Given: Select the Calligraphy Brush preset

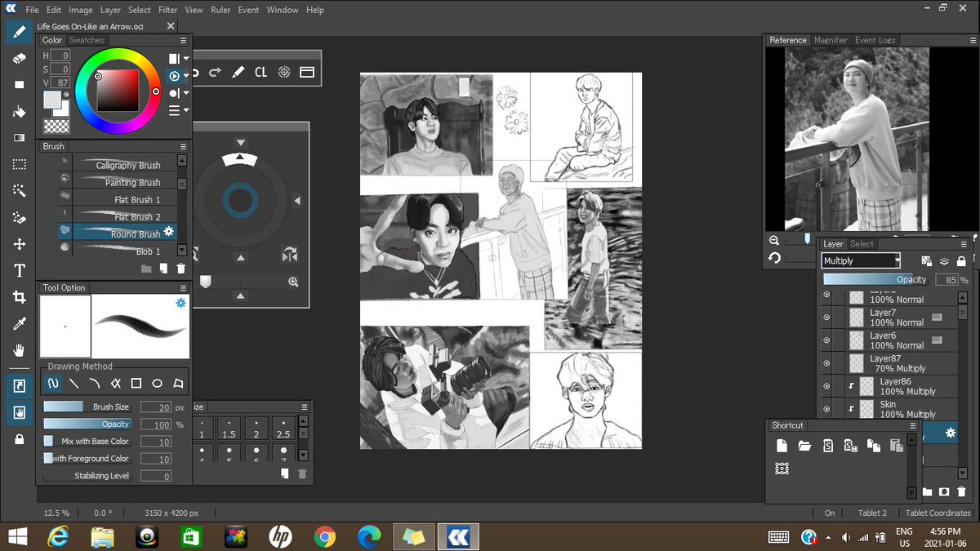Looking at the screenshot, I should tap(125, 165).
